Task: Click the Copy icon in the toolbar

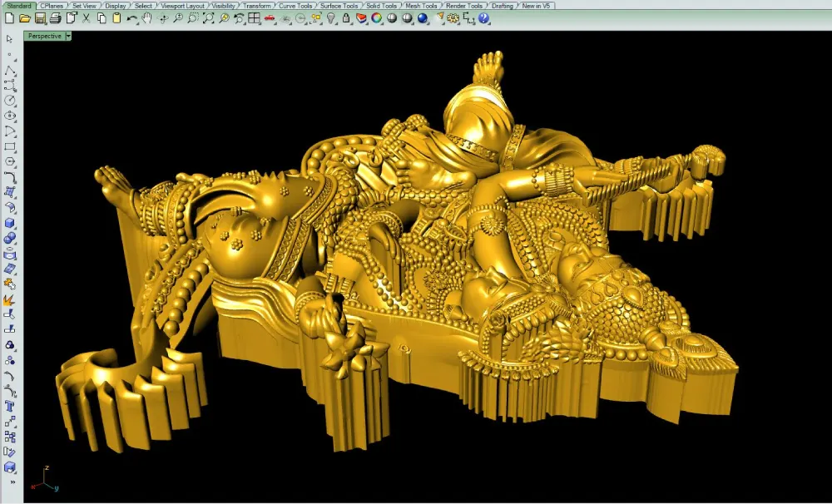Action: (x=102, y=18)
